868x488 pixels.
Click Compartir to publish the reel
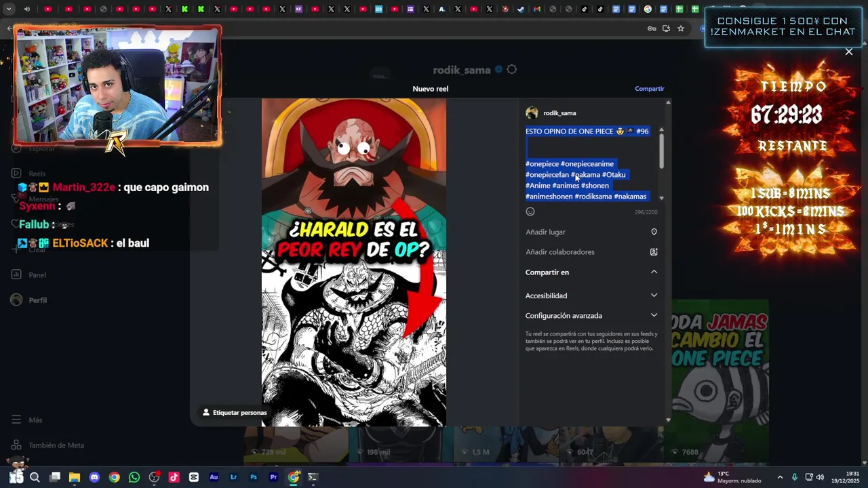coord(649,89)
